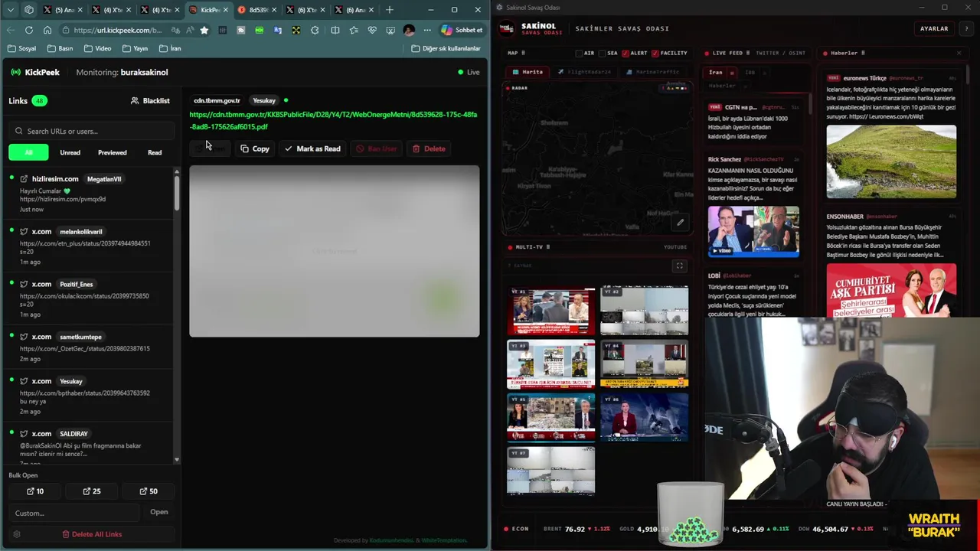Screen dimensions: 980x551
Task: Click the fullscreen icon in Multi-TV panel
Action: (x=679, y=266)
